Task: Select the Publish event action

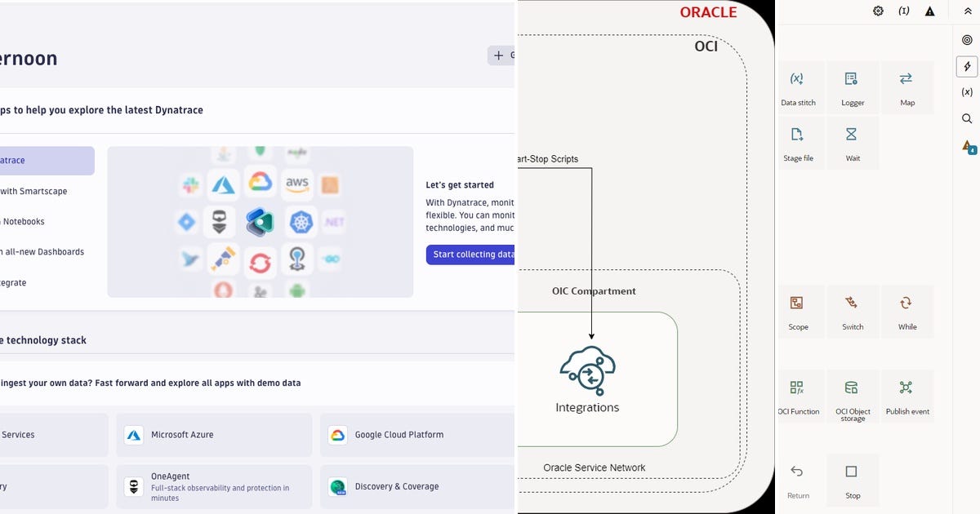Action: [906, 396]
